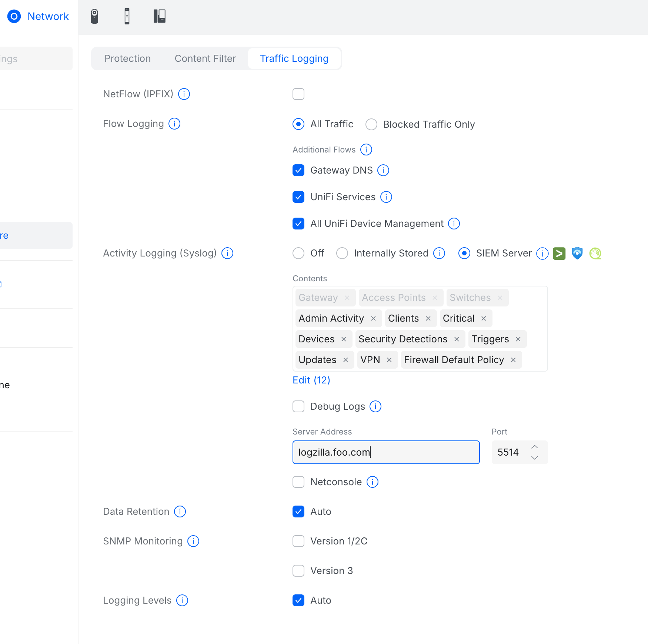Open the Additional Flows info tooltip
Viewport: 648px width, 644px height.
pyautogui.click(x=366, y=150)
